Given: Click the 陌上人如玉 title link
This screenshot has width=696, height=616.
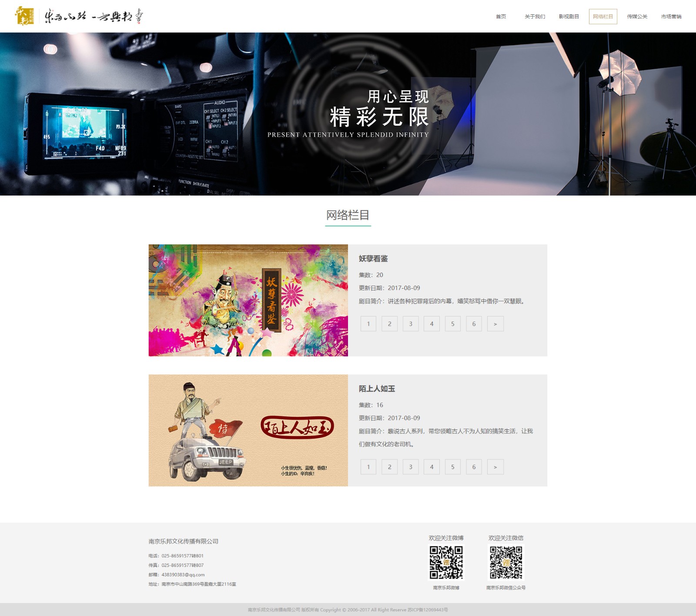Looking at the screenshot, I should 377,389.
